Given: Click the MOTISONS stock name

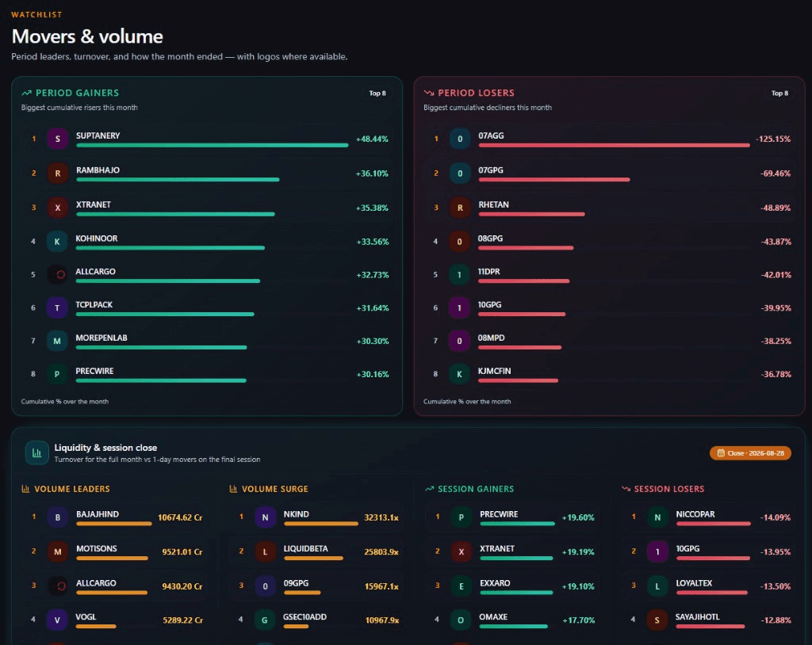Looking at the screenshot, I should [x=96, y=548].
